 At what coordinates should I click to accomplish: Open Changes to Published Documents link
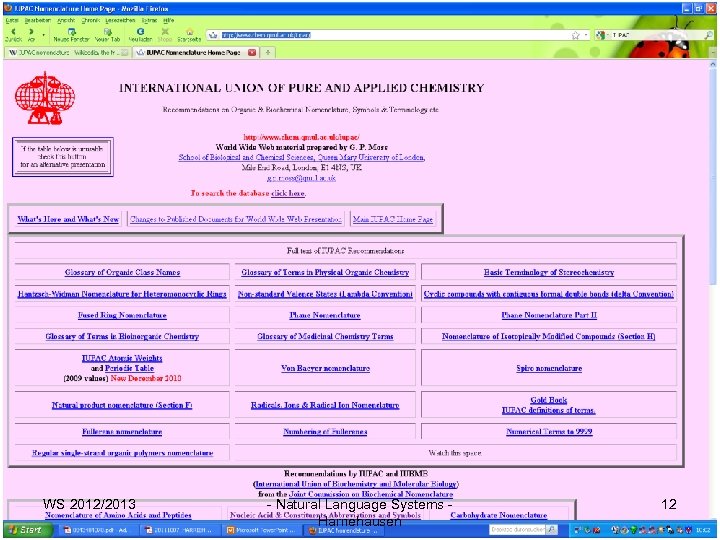click(x=236, y=219)
